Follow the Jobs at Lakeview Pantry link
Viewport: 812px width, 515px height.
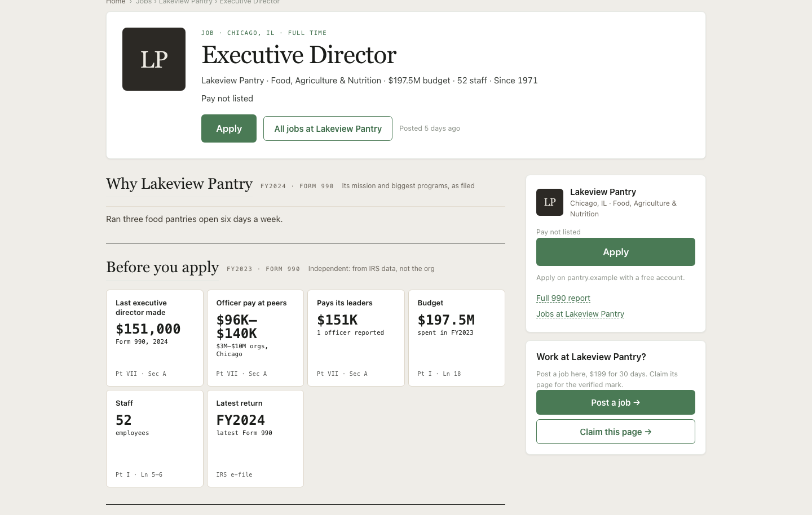[x=580, y=314]
